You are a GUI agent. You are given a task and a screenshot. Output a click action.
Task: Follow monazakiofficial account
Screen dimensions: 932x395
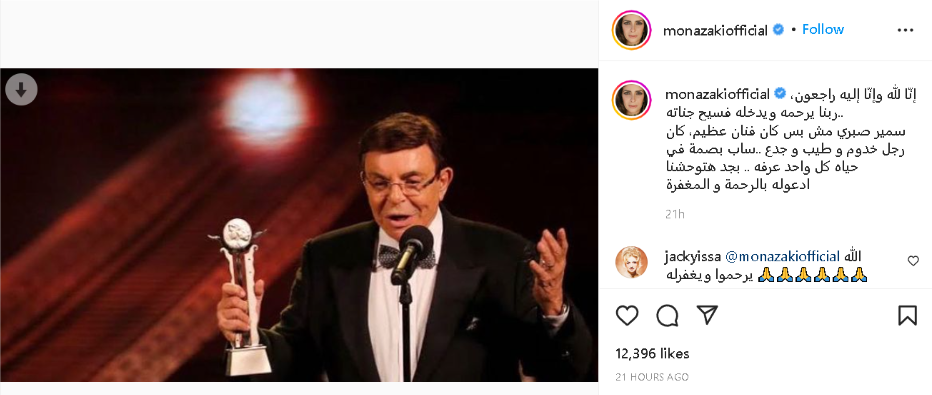point(823,29)
